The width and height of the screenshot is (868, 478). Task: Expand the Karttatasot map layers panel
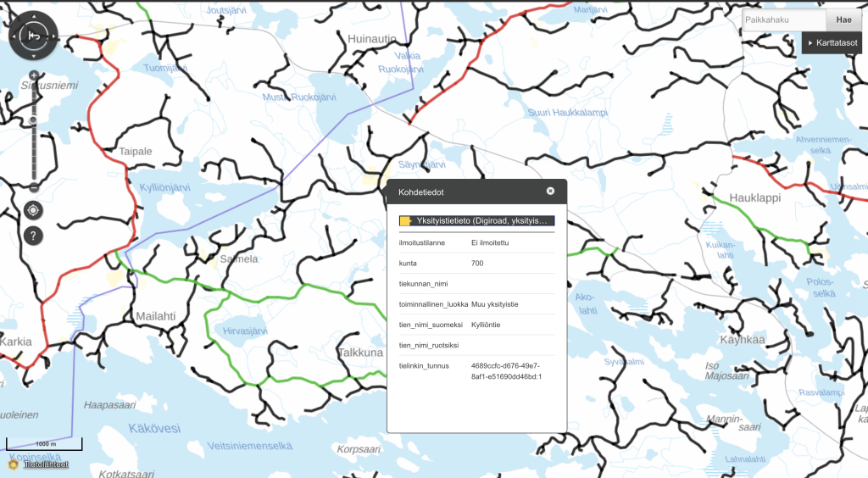(832, 42)
